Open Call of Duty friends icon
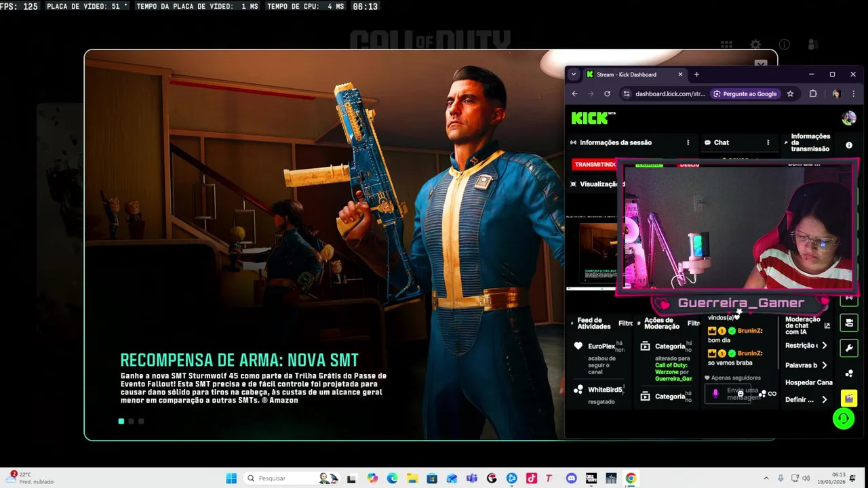Viewport: 868px width, 488px height. [x=813, y=45]
